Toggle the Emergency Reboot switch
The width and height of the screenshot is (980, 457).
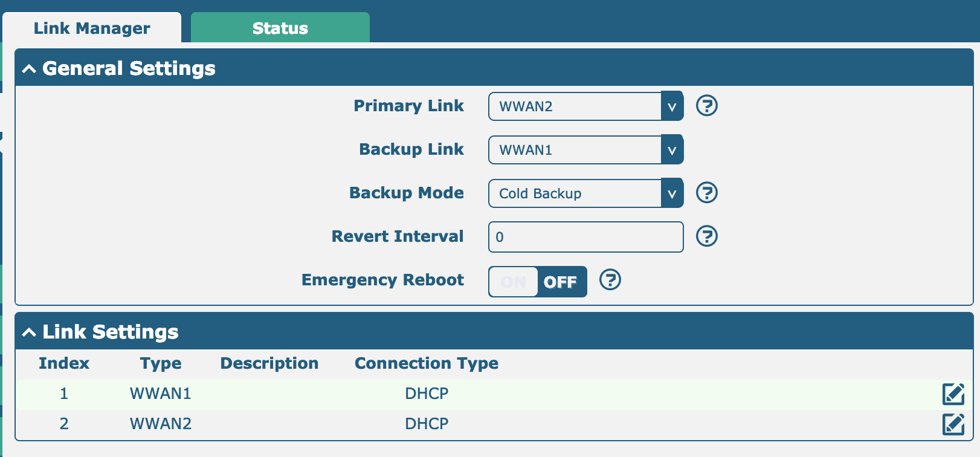(537, 282)
